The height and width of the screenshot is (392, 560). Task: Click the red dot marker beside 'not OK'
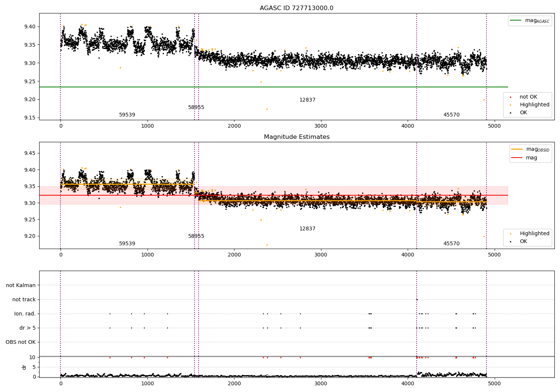tap(510, 97)
